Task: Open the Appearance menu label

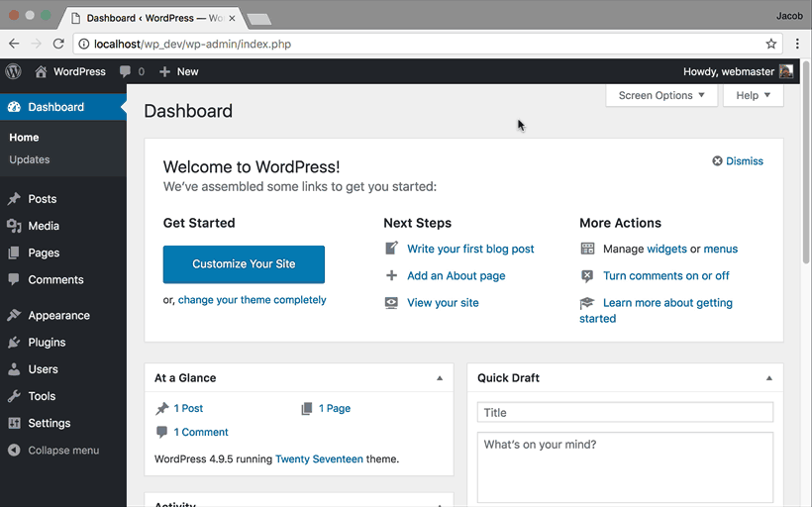Action: click(x=58, y=315)
